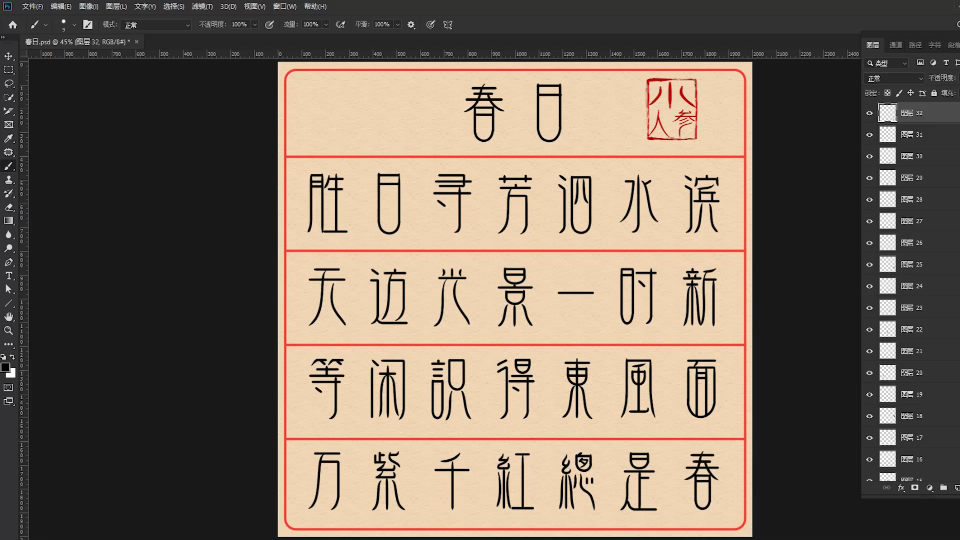Hide layer 19 with eye icon
Image resolution: width=960 pixels, height=540 pixels.
(x=869, y=394)
